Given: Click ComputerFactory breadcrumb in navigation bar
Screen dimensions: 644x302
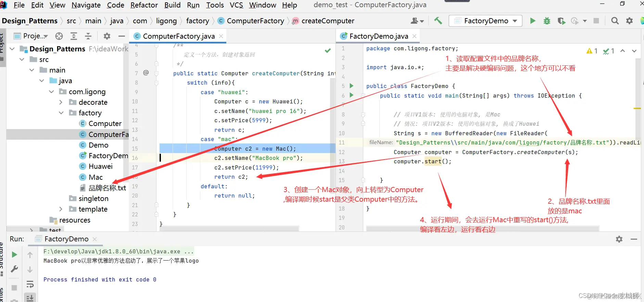Looking at the screenshot, I should point(255,21).
